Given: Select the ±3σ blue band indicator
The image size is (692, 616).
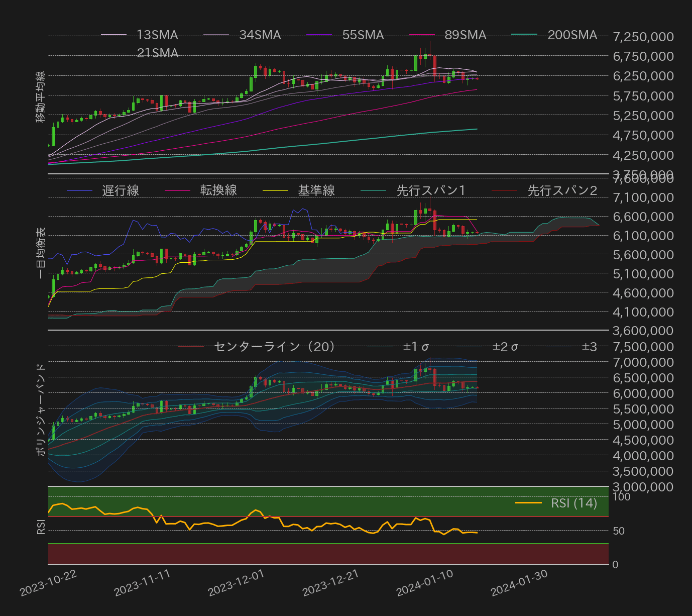Looking at the screenshot, I should coord(589,347).
